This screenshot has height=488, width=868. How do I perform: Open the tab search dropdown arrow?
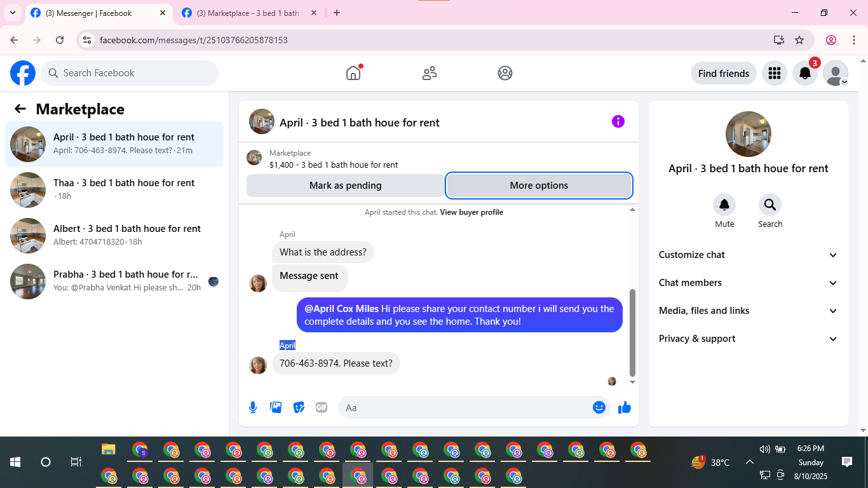pos(13,13)
